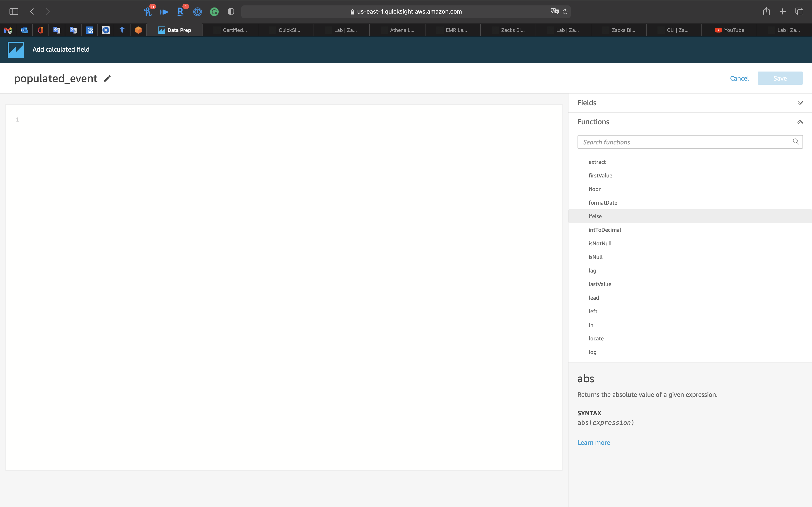Open the Learn more link
The width and height of the screenshot is (812, 507).
pyautogui.click(x=594, y=443)
